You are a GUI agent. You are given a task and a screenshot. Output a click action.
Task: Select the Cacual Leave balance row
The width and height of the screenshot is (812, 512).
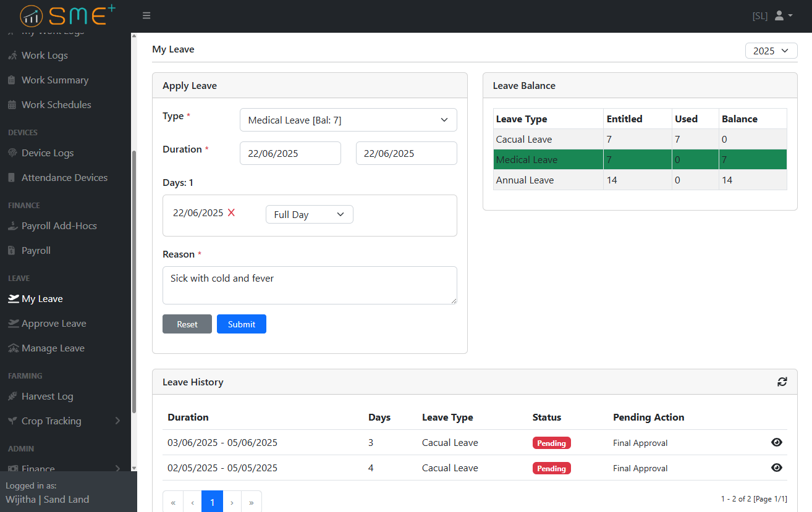640,139
